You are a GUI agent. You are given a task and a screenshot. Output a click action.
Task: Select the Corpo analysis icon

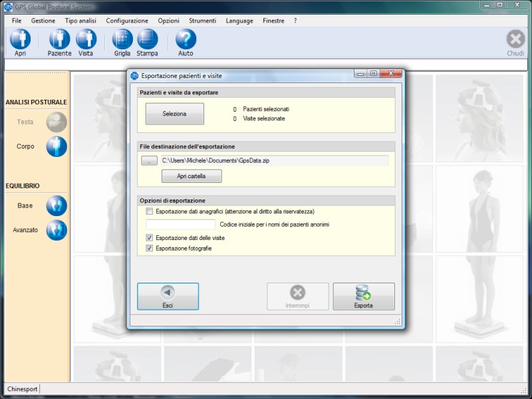point(57,146)
